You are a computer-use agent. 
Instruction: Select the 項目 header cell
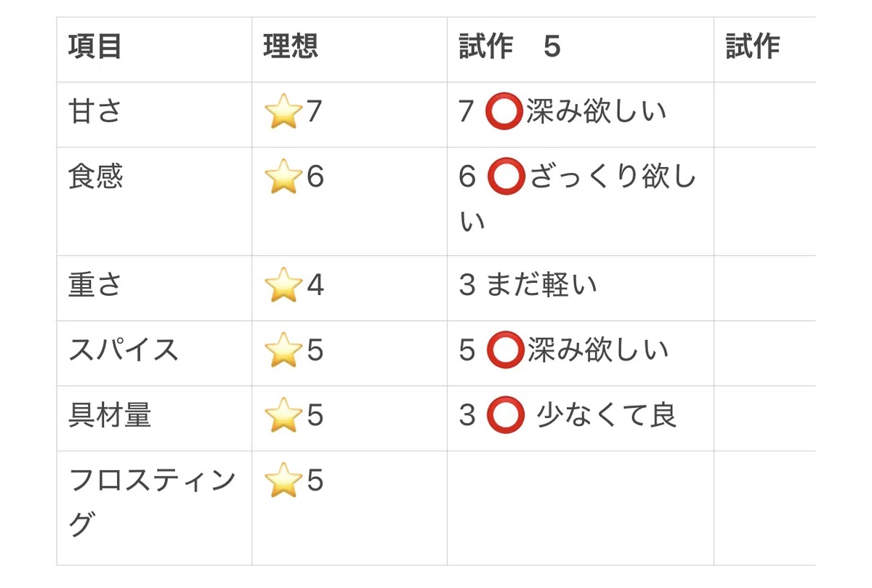(x=155, y=49)
